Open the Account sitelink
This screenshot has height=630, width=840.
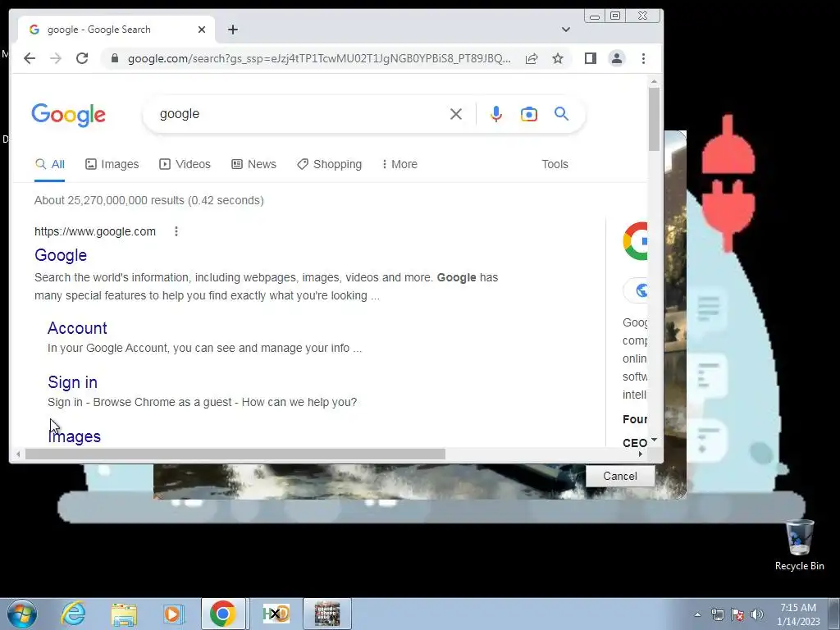(x=77, y=328)
